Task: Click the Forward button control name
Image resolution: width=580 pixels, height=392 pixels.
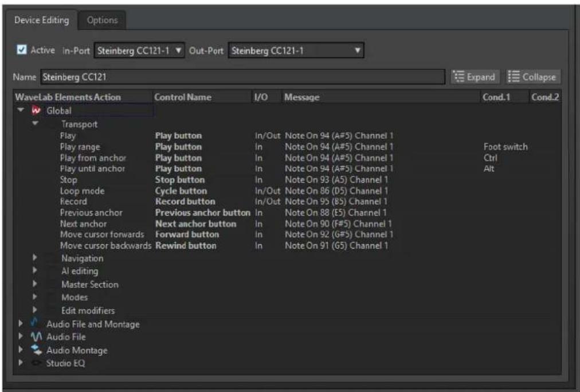Action: point(187,234)
